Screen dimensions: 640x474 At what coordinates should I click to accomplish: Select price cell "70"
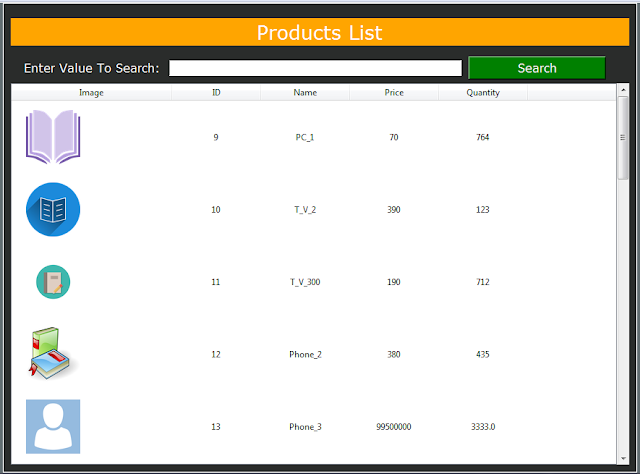click(x=394, y=137)
